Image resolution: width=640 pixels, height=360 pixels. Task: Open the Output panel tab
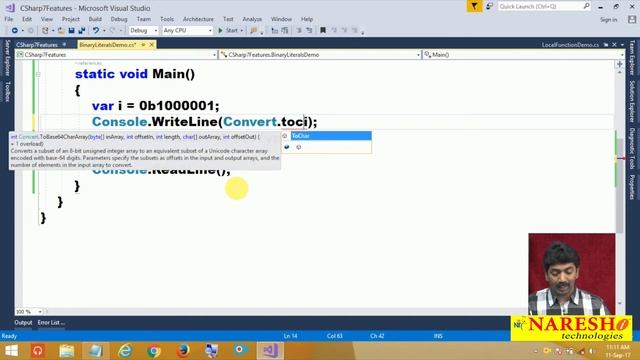[23, 322]
